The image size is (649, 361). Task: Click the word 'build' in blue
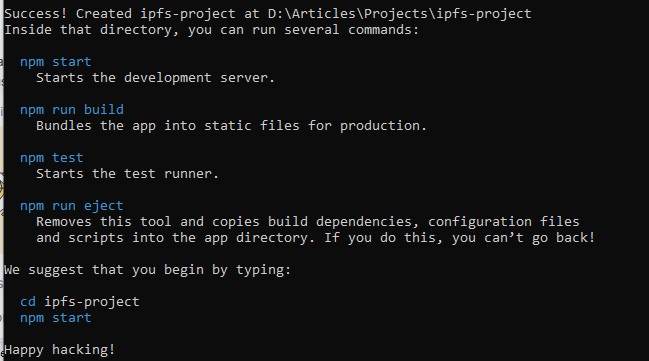click(103, 110)
